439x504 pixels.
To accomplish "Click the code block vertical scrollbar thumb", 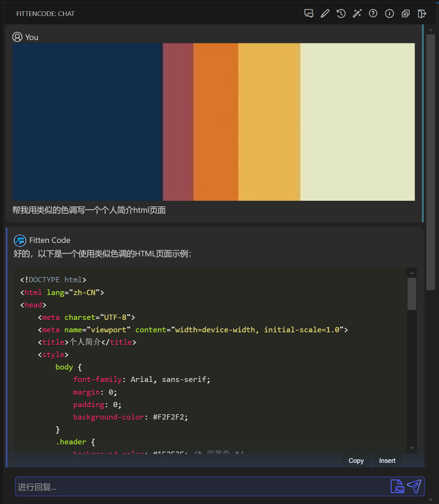I will (412, 294).
